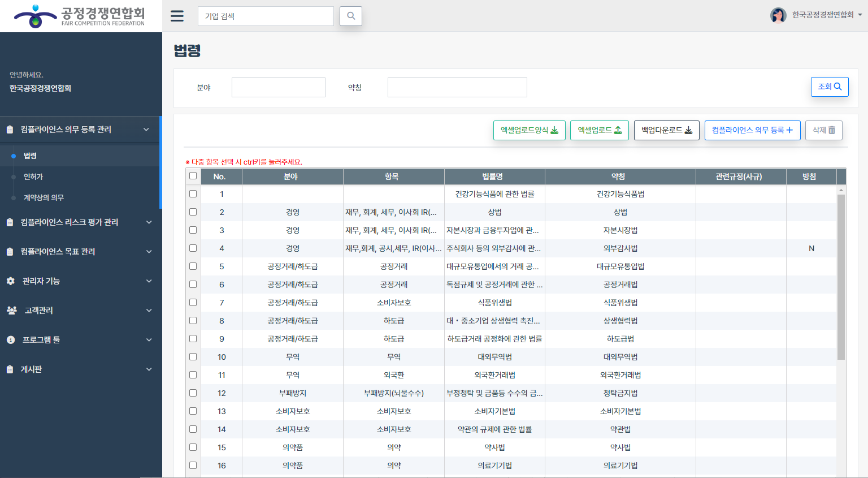The width and height of the screenshot is (868, 478).
Task: Click the 항목 column header
Action: [393, 176]
